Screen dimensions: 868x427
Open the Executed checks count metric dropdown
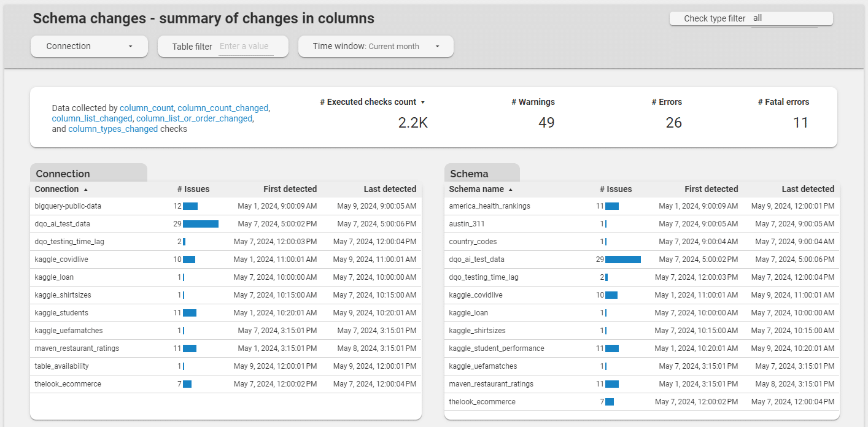372,102
